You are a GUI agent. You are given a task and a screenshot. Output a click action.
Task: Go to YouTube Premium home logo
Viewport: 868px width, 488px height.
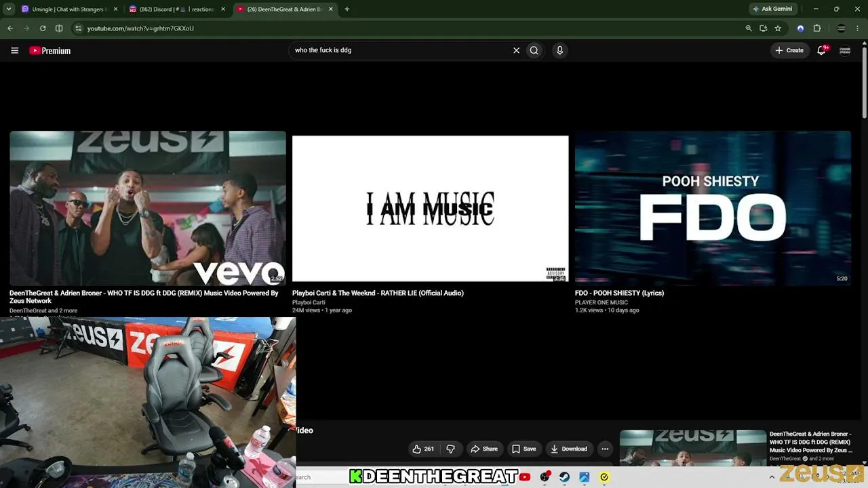[50, 51]
